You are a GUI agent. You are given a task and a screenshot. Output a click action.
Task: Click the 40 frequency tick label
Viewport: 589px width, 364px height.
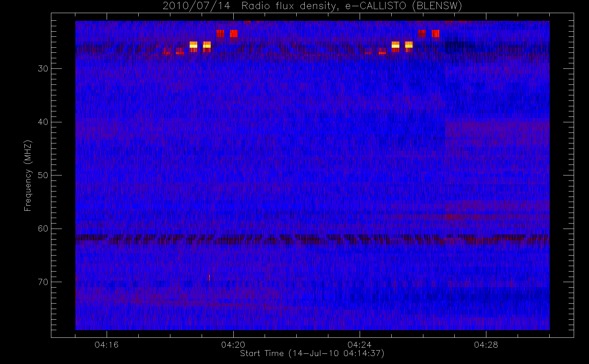(43, 122)
